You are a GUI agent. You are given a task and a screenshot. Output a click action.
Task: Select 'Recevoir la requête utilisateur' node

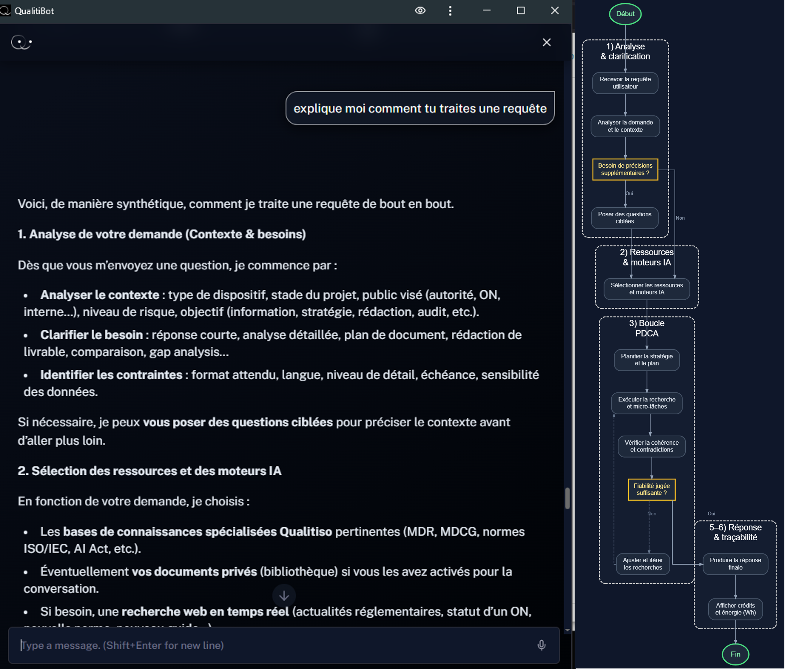[x=625, y=83]
